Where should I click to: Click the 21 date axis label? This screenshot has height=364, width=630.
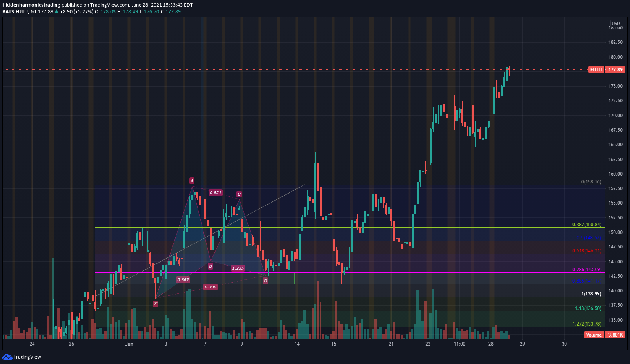(391, 344)
